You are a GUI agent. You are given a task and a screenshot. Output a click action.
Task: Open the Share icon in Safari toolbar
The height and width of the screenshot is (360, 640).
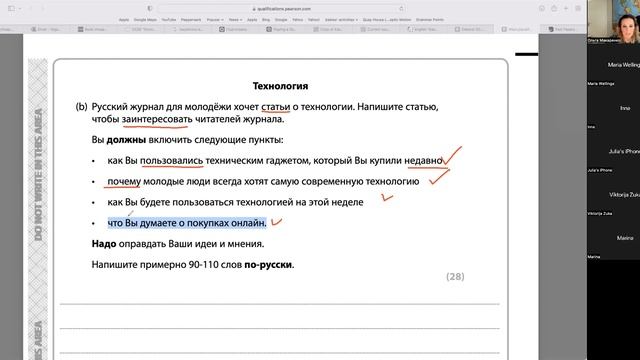pyautogui.click(x=554, y=8)
